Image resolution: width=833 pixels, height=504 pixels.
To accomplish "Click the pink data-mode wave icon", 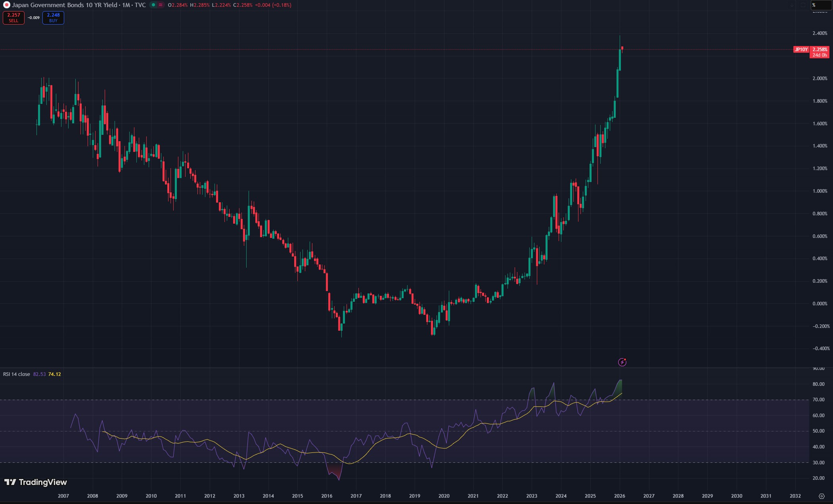I will point(161,5).
